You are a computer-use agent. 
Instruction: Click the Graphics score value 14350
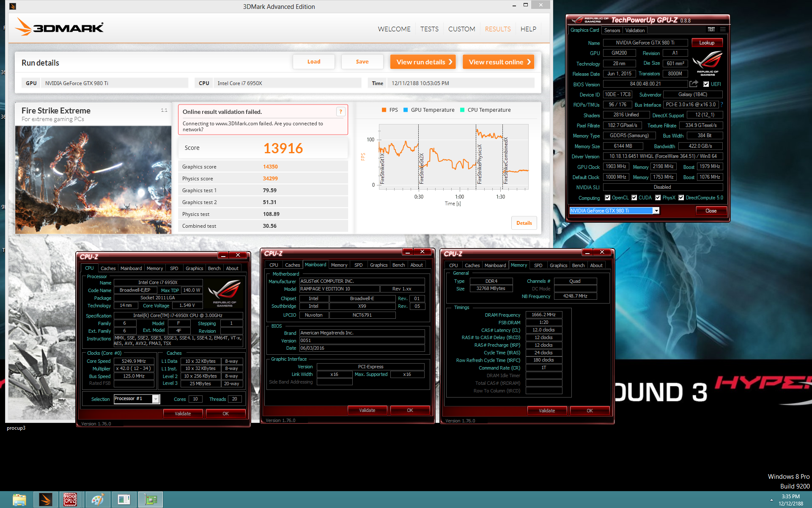coord(270,167)
